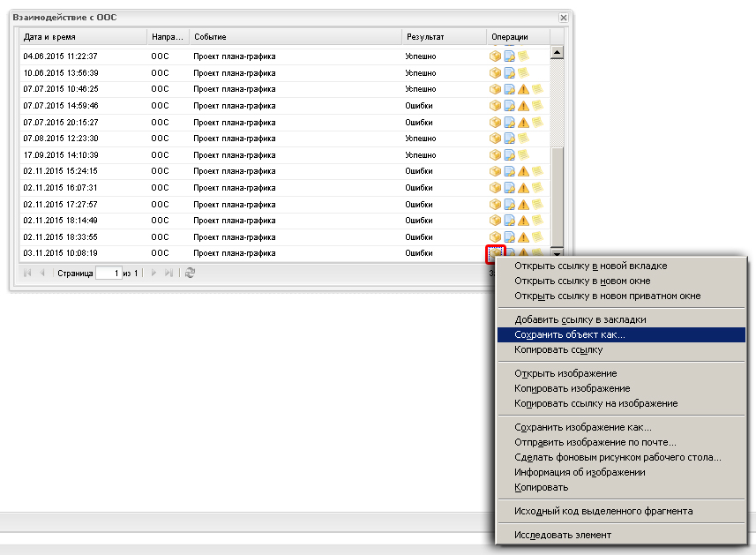Click package icon in 07.08.2015 12:23:30 row

[495, 139]
